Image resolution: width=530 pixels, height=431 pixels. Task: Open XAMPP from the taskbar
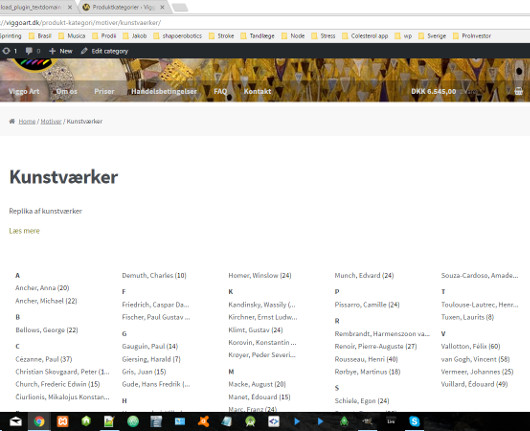(x=63, y=422)
